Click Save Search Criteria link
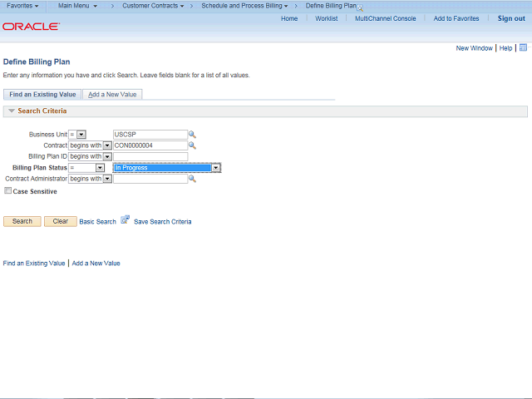 163,222
